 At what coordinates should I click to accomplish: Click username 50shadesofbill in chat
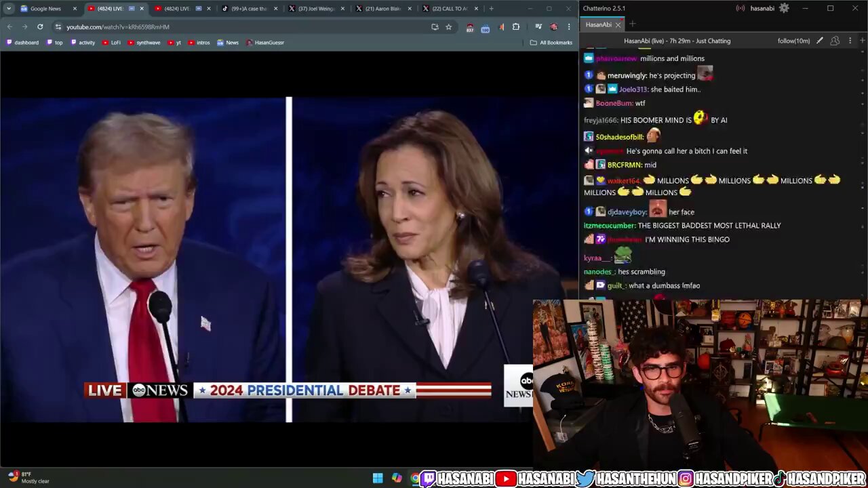pos(619,137)
